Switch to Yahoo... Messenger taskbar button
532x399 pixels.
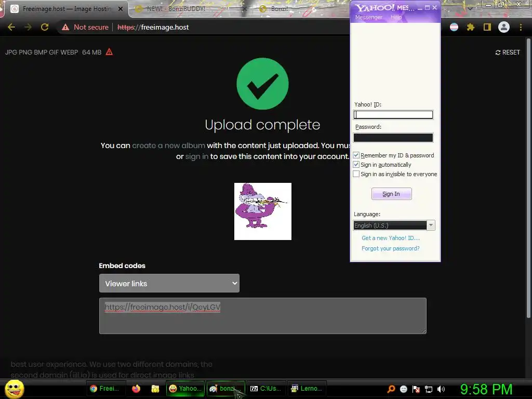(185, 389)
